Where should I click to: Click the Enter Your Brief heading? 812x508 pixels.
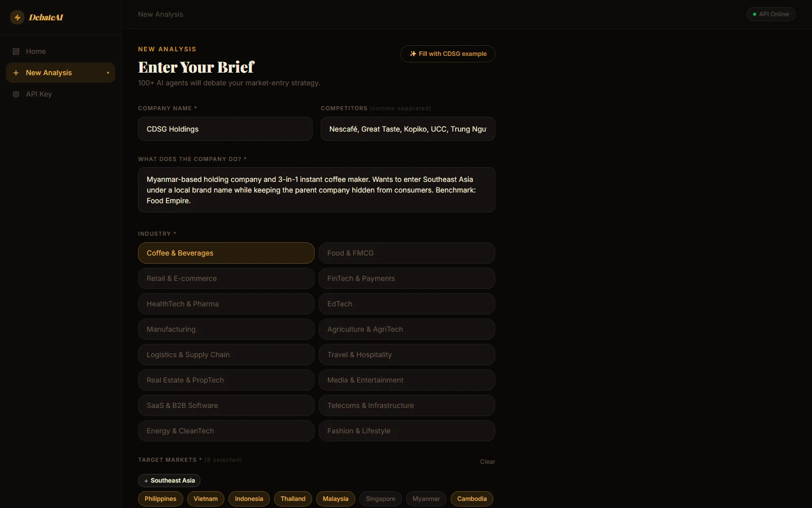click(196, 67)
